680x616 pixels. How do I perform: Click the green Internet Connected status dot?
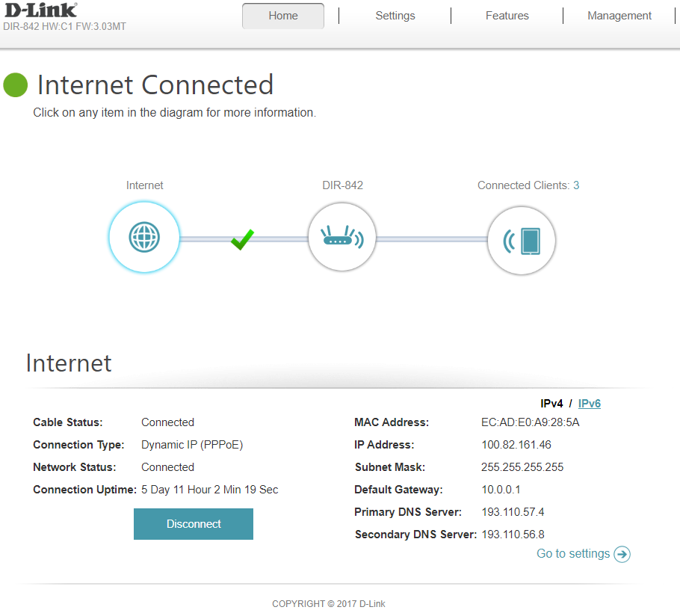15,85
